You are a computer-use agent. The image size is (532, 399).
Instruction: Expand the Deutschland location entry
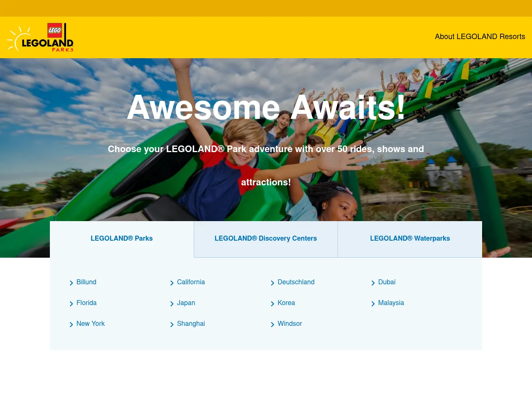coord(296,283)
